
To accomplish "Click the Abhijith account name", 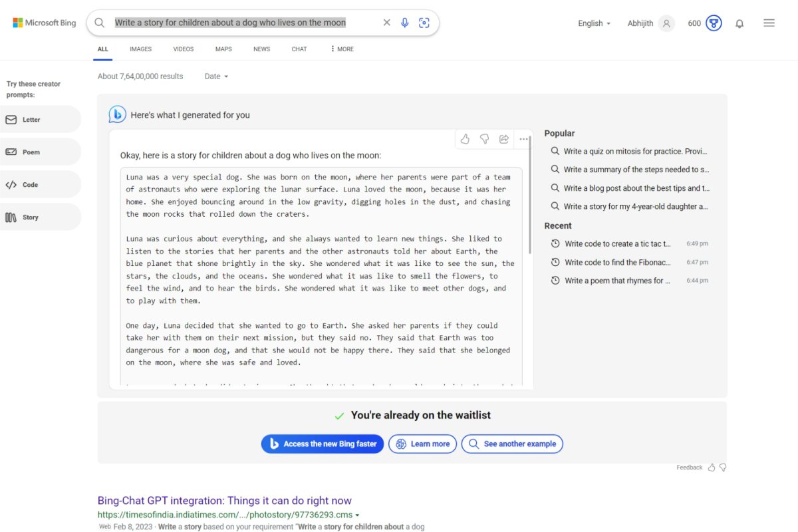I will 640,23.
